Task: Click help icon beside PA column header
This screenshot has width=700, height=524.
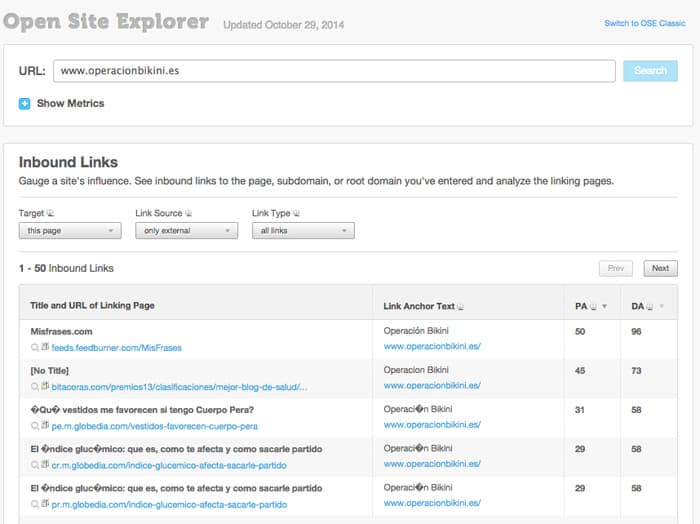Action: coord(593,307)
